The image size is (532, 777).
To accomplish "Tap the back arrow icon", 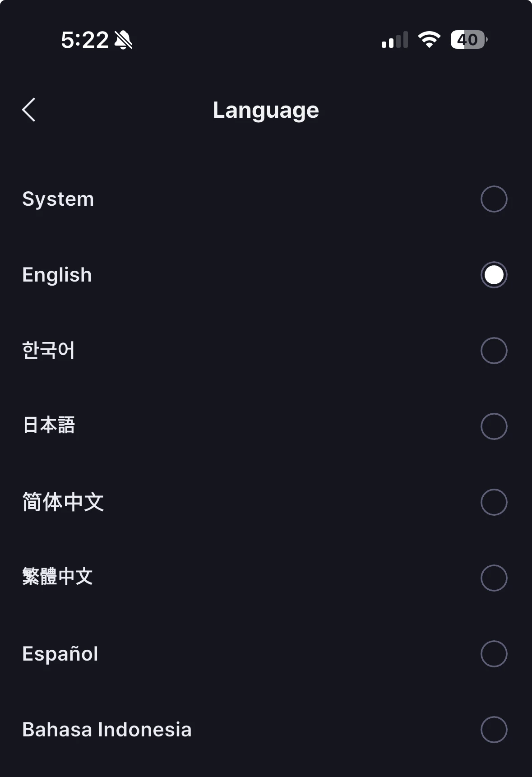I will 29,110.
